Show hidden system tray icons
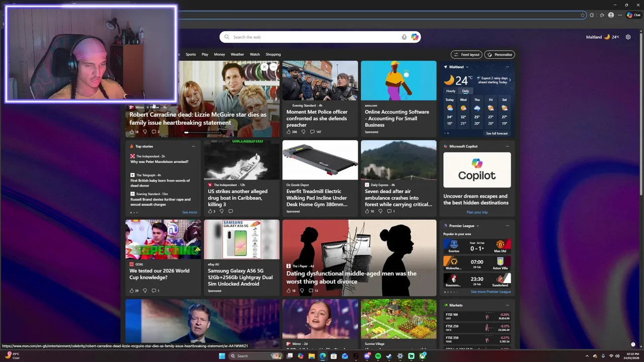 [587, 356]
